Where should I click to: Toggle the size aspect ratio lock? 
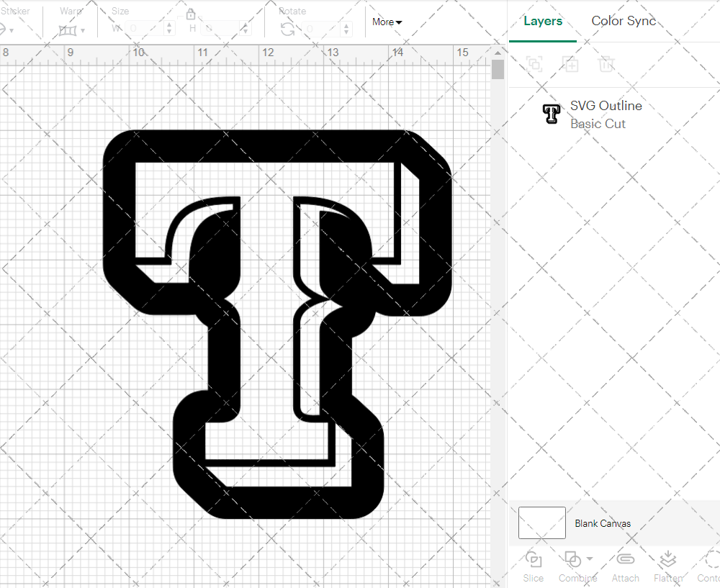tap(191, 14)
